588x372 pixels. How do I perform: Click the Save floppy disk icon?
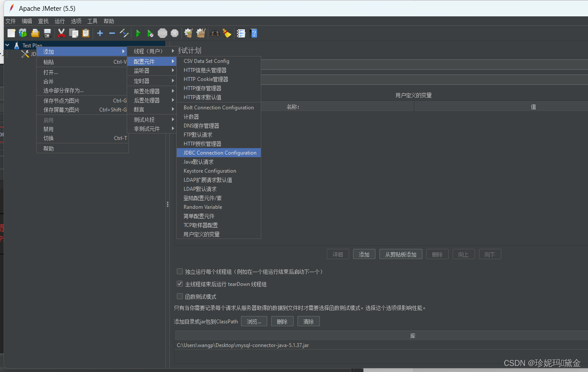pos(47,33)
